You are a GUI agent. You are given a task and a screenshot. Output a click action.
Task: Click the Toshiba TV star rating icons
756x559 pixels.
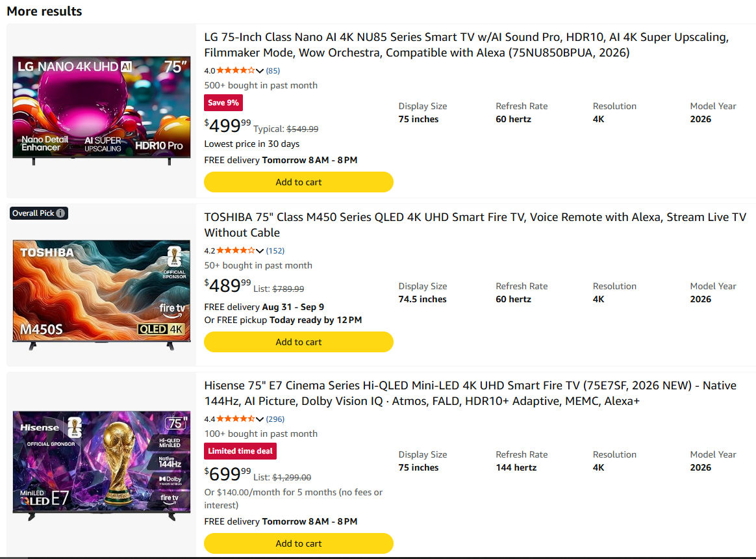tap(235, 250)
